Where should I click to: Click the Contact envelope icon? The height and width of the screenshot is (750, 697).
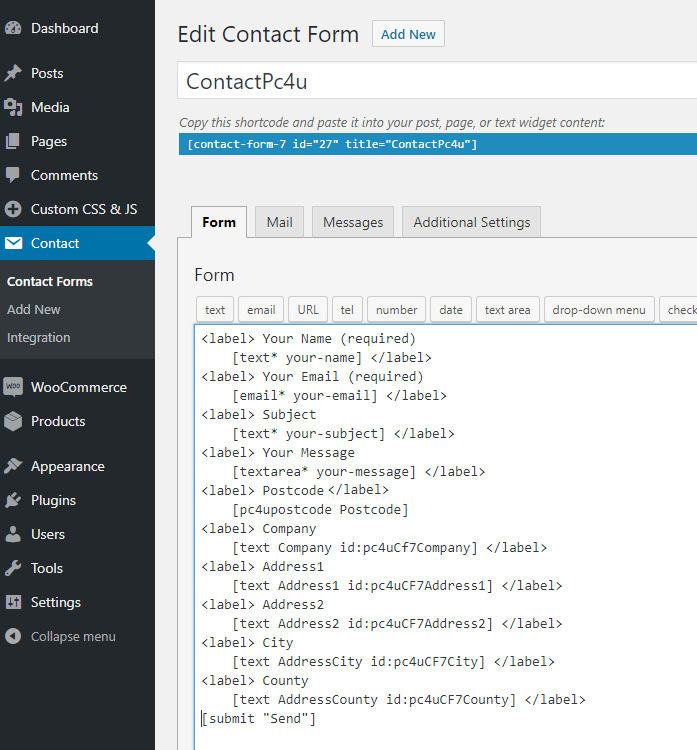13,243
